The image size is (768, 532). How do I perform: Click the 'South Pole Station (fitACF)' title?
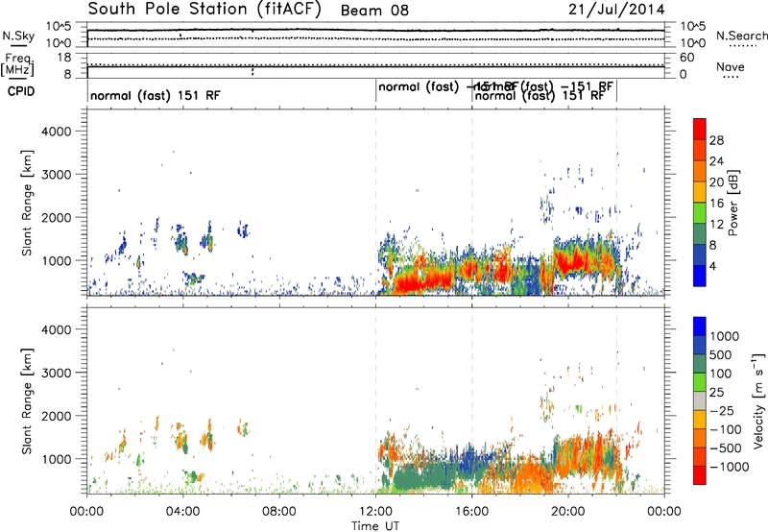click(x=204, y=10)
